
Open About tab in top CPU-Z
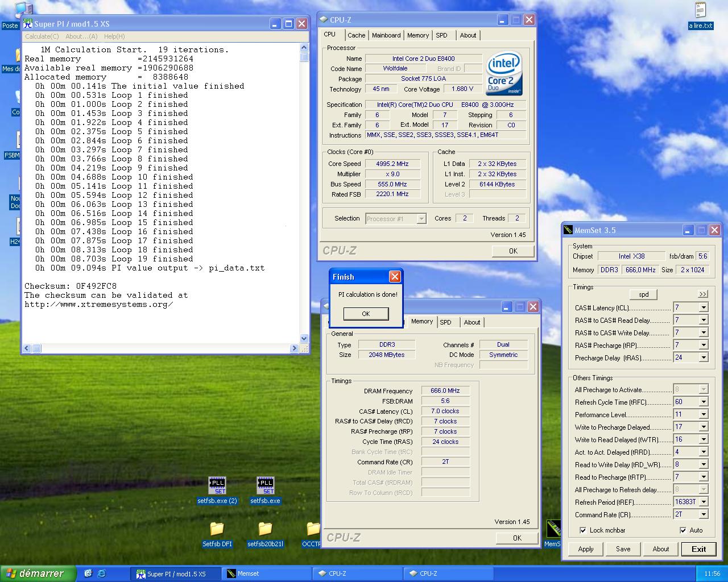point(468,35)
